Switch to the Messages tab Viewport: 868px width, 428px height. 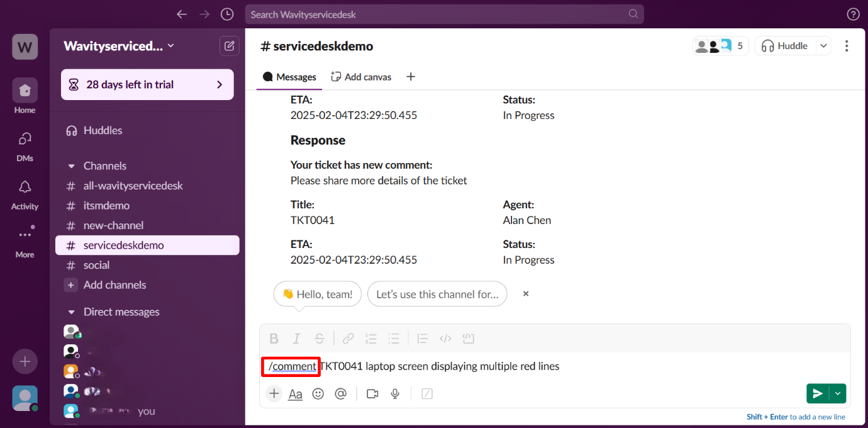pyautogui.click(x=290, y=77)
